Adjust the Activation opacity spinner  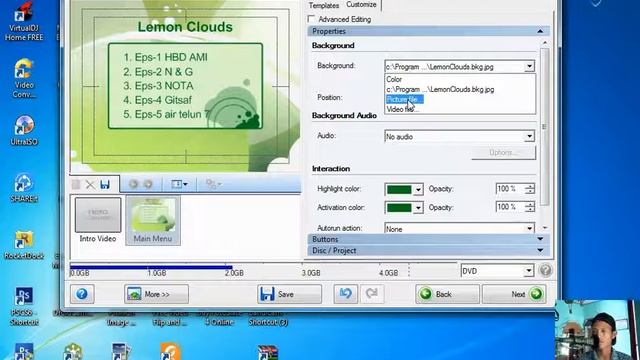(529, 207)
